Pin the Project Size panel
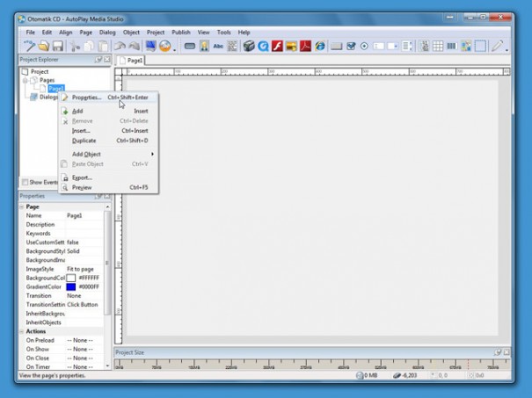Viewport: 532px width, 398px height. 498,352
